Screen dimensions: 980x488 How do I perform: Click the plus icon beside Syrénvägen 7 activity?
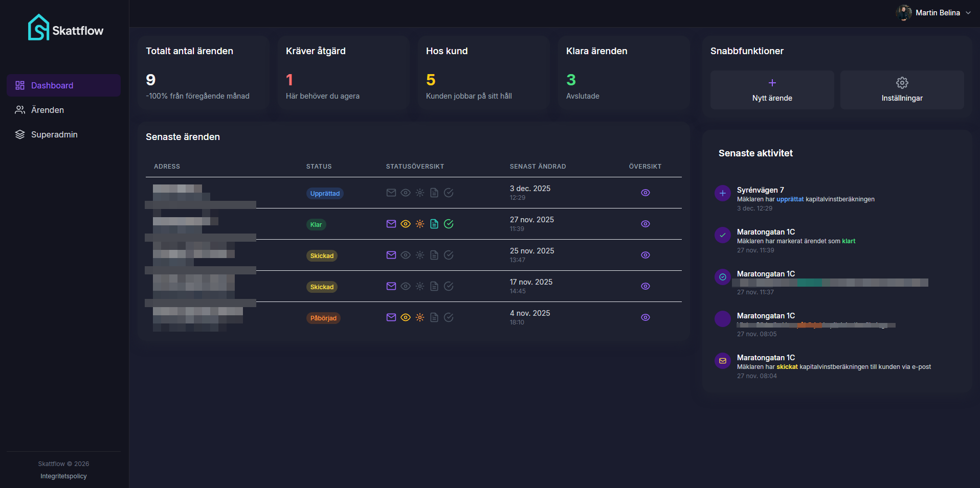click(x=723, y=193)
